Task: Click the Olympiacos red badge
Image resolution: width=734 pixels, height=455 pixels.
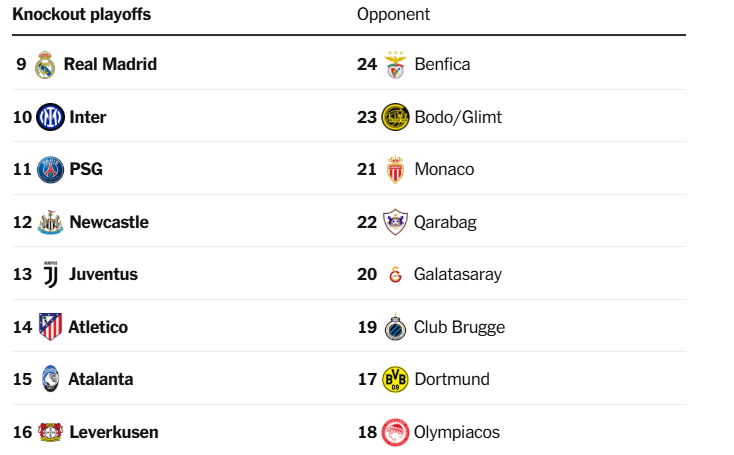Action: coord(396,432)
